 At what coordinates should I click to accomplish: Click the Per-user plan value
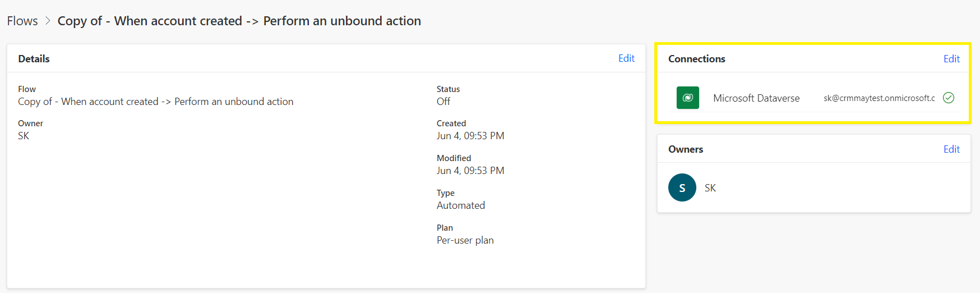465,240
